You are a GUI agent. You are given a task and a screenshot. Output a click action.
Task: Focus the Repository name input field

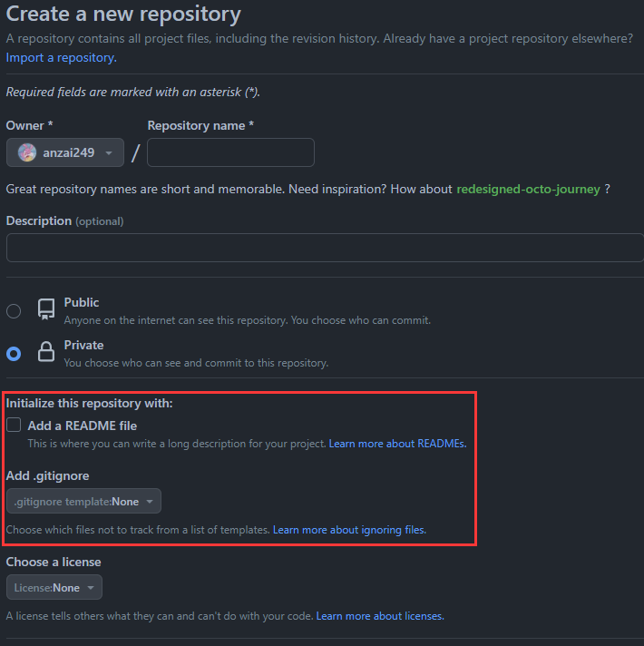(230, 152)
